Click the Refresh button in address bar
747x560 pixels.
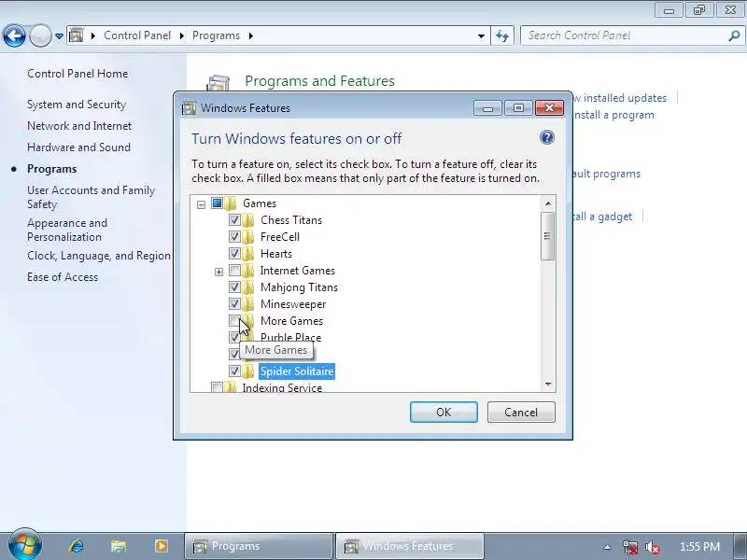pos(502,35)
